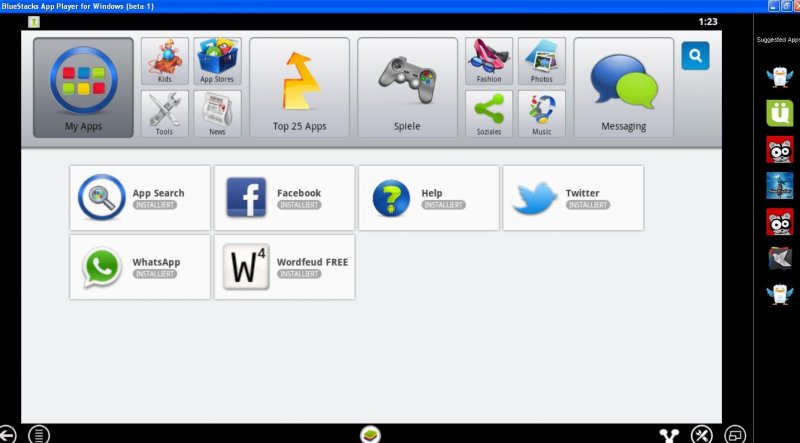Click the share icon in bottom bar

tap(669, 436)
